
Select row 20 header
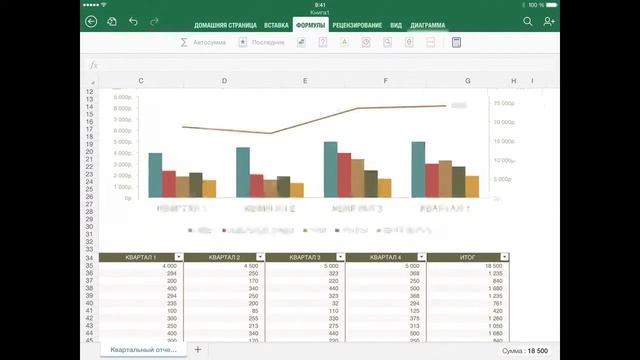(89, 152)
